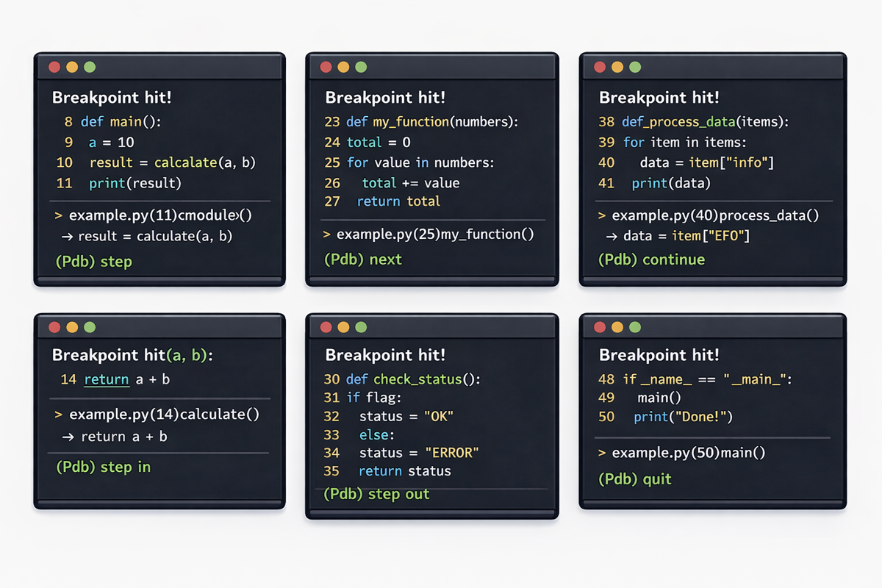
Task: Select the "example.py(40)process_data()" stack line
Action: point(709,215)
